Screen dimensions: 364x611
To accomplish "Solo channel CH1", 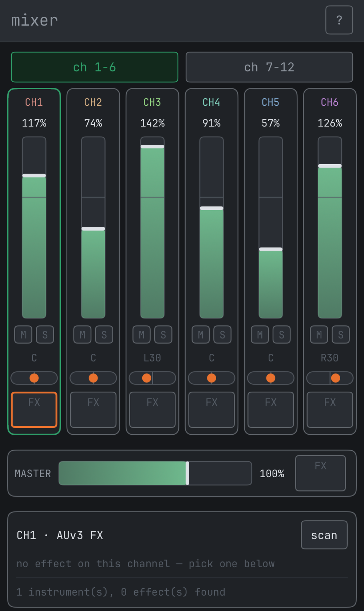I will click(x=45, y=334).
